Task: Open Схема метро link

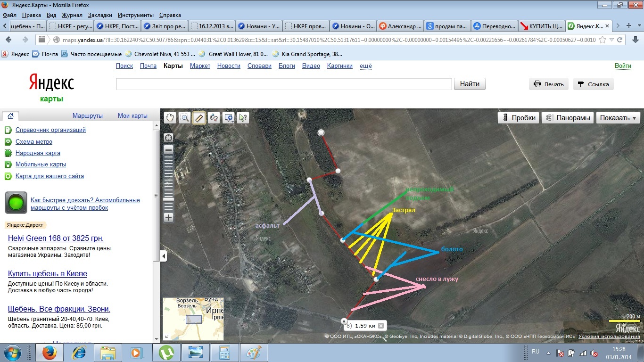Action: coord(34,142)
